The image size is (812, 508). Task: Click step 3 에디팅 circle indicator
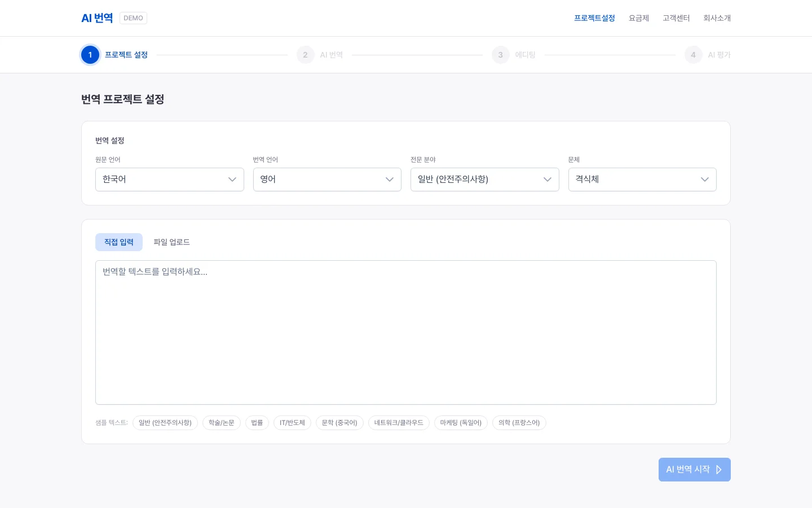[500, 55]
